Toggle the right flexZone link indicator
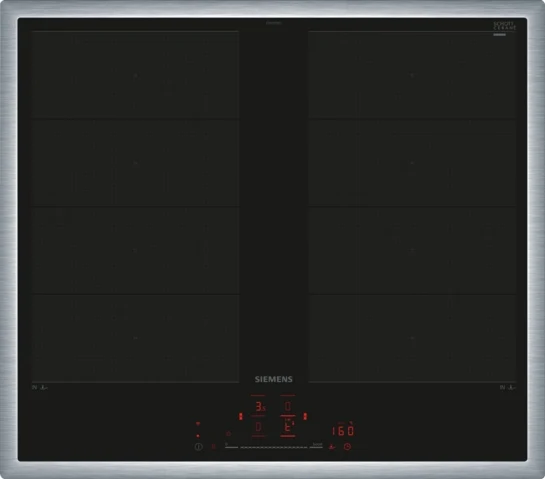The width and height of the screenshot is (545, 479). 305,416
